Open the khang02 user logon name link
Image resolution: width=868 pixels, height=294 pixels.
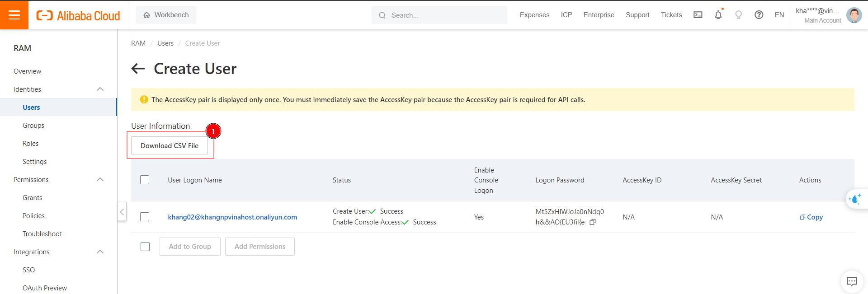click(x=232, y=217)
